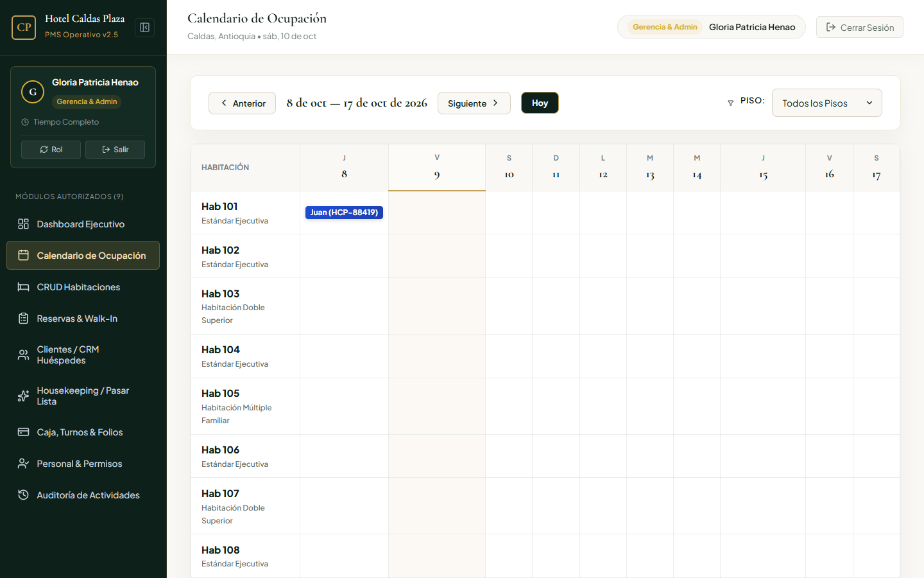Collapse the sidebar with the panel icon
The height and width of the screenshot is (578, 924).
tap(145, 28)
